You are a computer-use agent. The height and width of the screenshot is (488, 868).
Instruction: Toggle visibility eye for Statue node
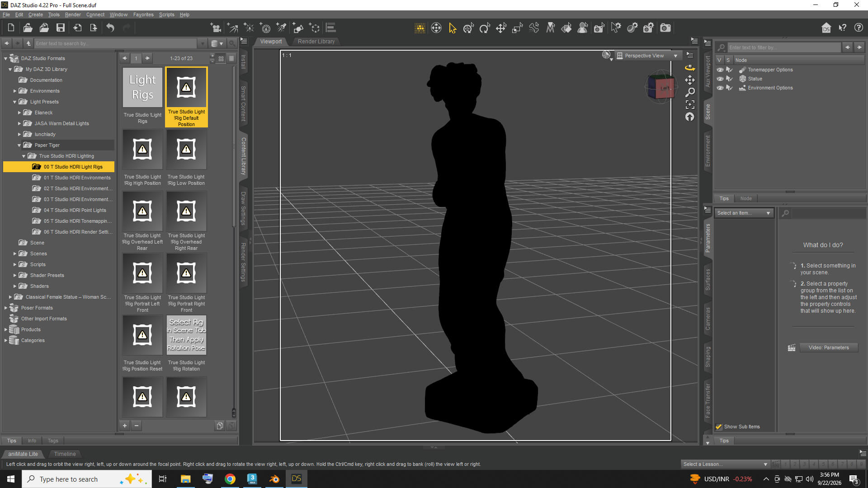click(x=720, y=79)
